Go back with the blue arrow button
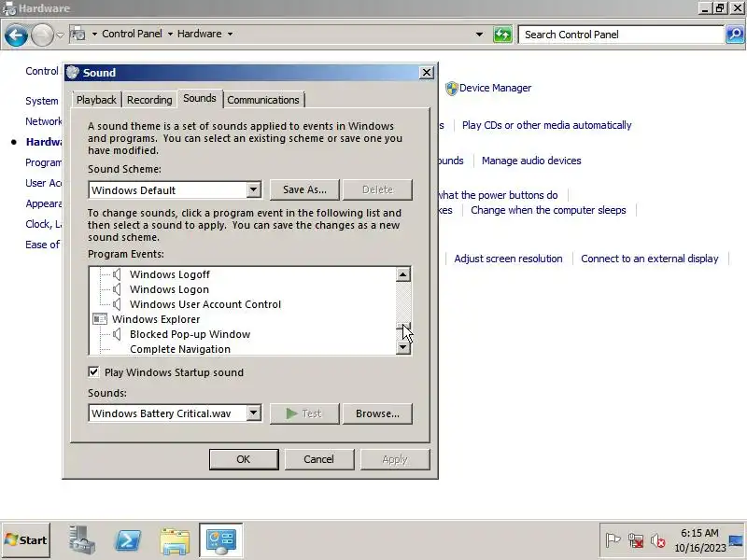Viewport: 747px width, 560px height. pos(16,35)
